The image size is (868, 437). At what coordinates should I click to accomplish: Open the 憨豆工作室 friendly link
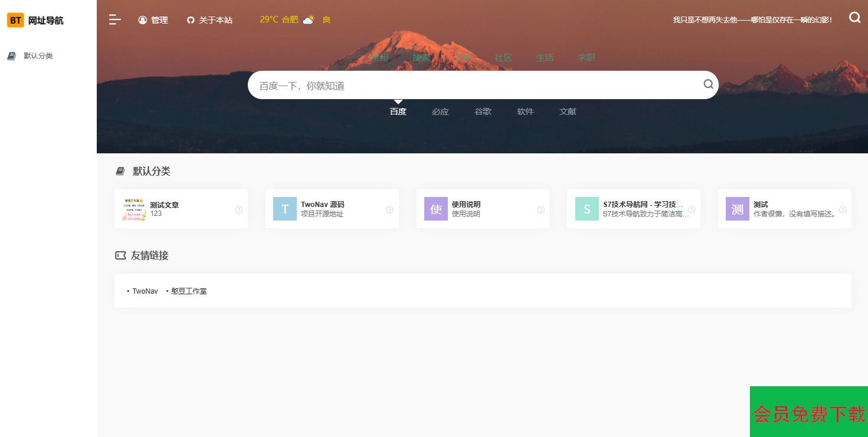(x=189, y=291)
